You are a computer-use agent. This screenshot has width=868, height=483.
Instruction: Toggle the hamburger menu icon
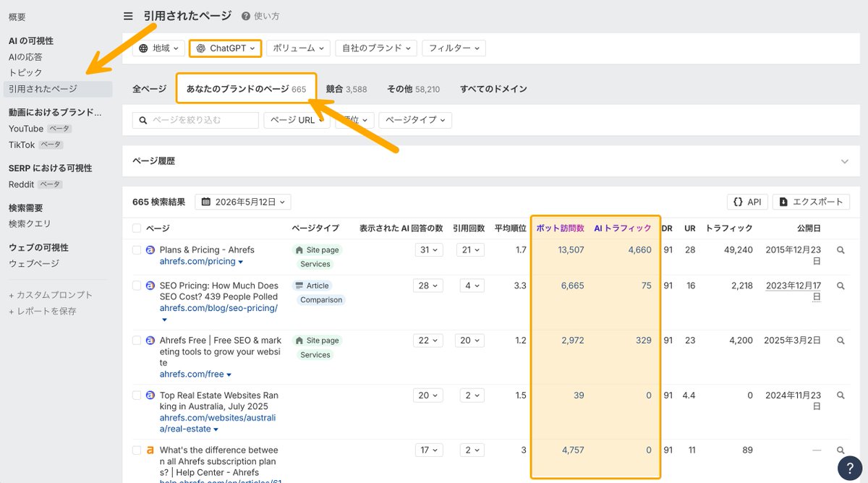pyautogui.click(x=128, y=16)
